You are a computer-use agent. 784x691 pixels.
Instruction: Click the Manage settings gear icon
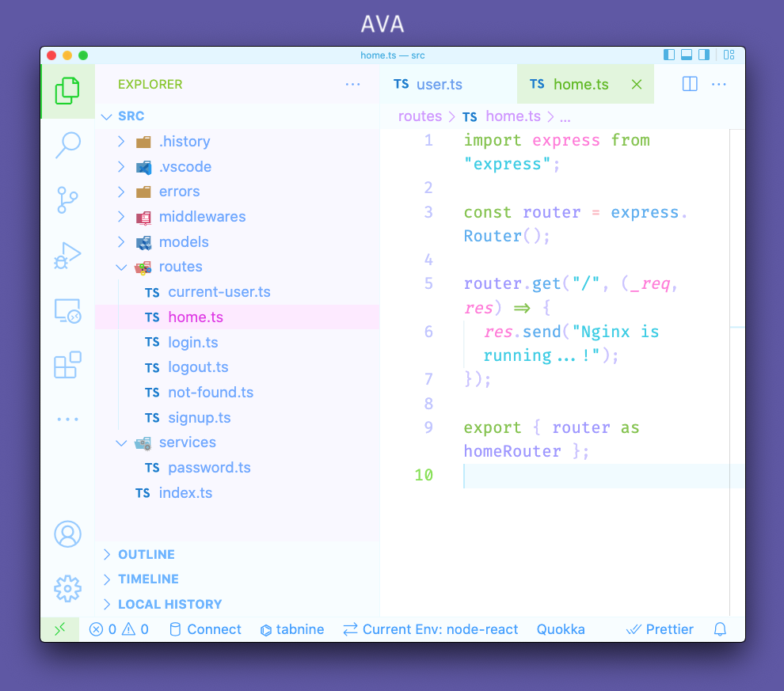tap(67, 588)
